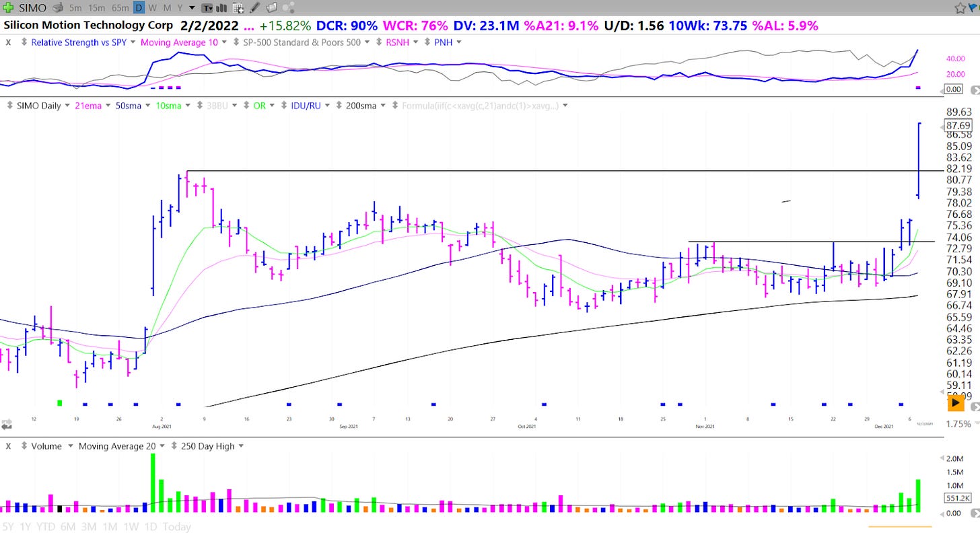Open the 50sma settings dropdown
980x535 pixels.
coord(147,106)
